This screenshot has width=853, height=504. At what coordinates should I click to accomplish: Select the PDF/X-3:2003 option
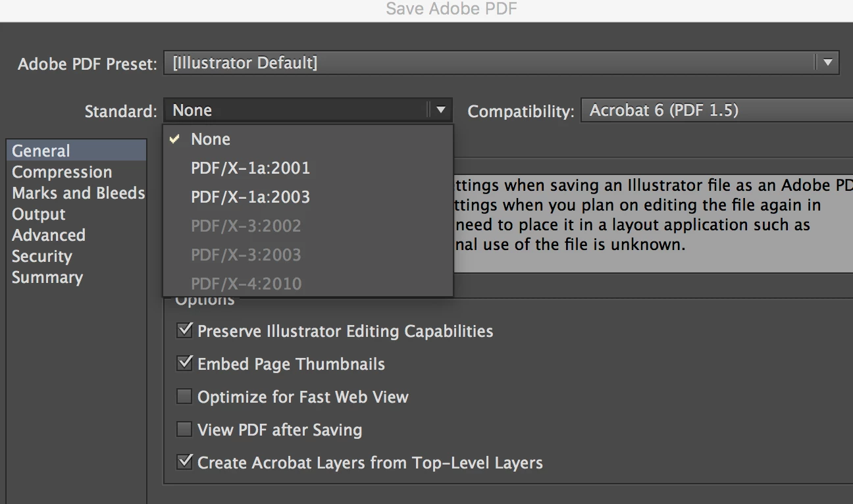pyautogui.click(x=308, y=255)
